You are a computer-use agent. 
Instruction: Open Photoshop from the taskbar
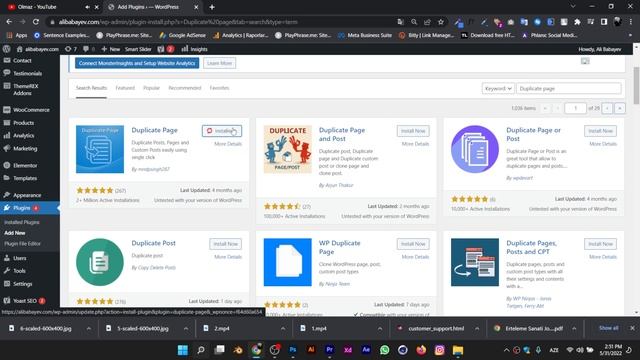click(x=293, y=350)
